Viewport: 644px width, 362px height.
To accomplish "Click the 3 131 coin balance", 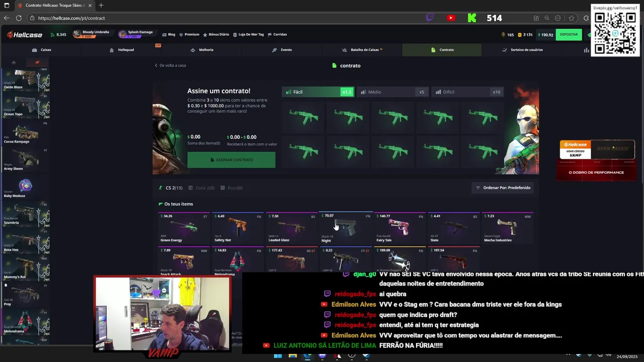I will click(x=525, y=35).
